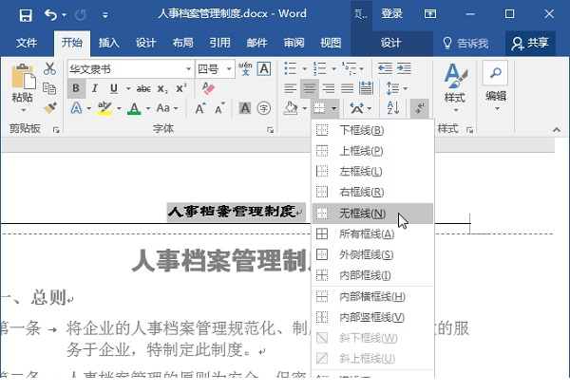Collapse the ribbon with the chevron
Image resolution: width=570 pixels, height=392 pixels.
[556, 129]
